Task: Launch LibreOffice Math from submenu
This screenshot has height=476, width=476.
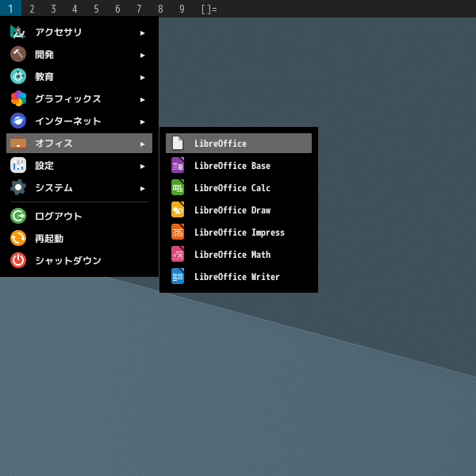Action: pyautogui.click(x=239, y=254)
